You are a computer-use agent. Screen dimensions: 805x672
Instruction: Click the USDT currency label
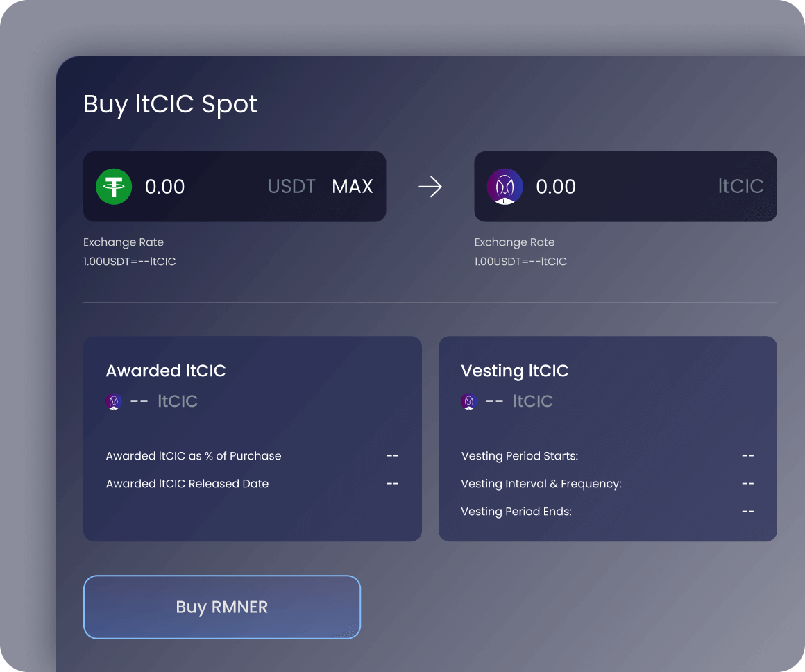click(291, 187)
